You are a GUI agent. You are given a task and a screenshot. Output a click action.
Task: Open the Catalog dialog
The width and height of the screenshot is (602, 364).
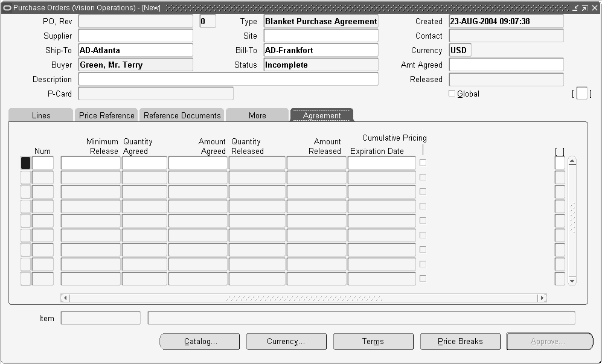pyautogui.click(x=200, y=341)
